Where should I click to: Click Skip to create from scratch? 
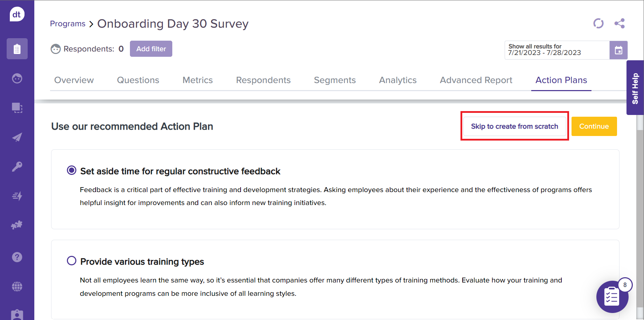point(514,126)
